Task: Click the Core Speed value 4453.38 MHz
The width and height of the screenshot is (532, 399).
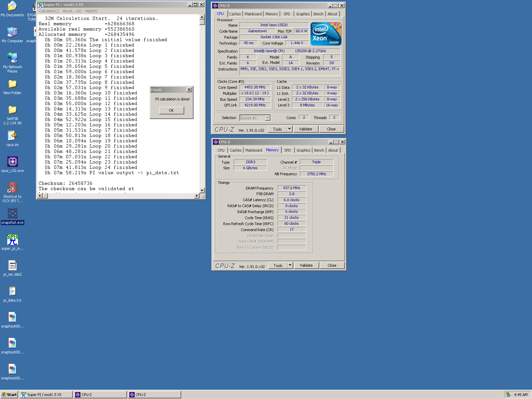Action: point(255,87)
